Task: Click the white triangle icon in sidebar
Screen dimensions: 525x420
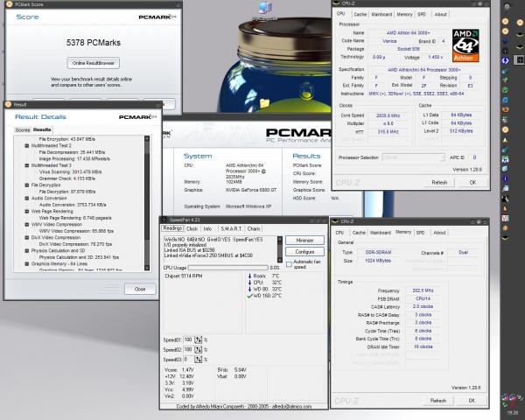Action: tap(505, 140)
